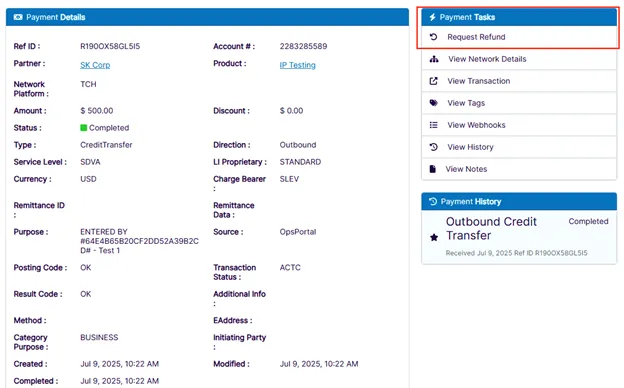Click the Type value CreditTransfer
Viewport: 624px width, 388px height.
point(106,145)
